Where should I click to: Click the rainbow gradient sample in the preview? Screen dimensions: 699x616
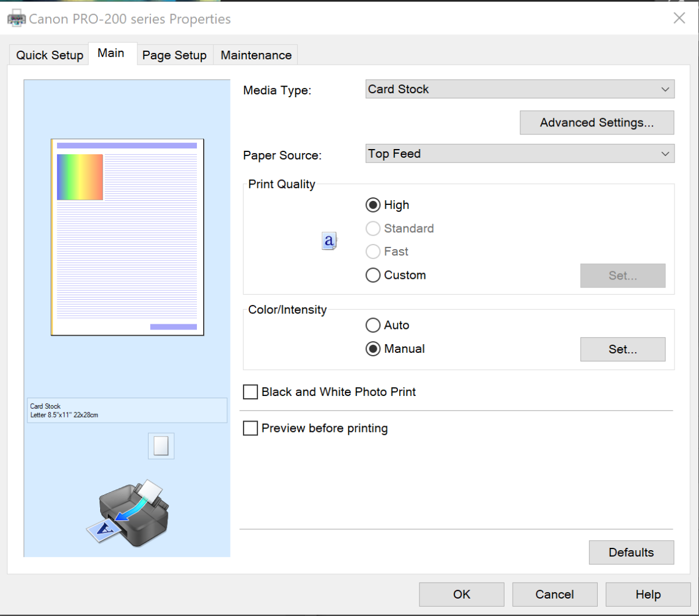[x=80, y=178]
